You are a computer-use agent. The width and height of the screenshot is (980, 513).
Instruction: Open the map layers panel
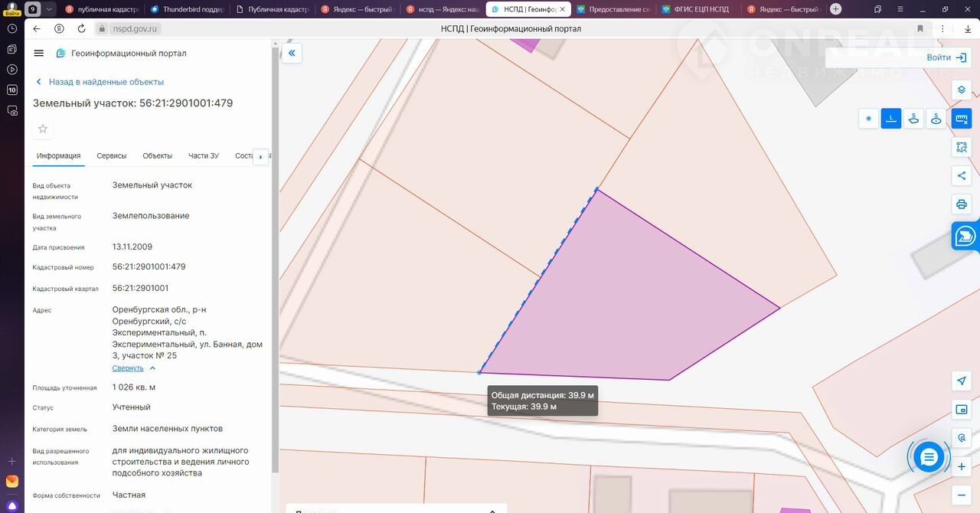[x=962, y=90]
